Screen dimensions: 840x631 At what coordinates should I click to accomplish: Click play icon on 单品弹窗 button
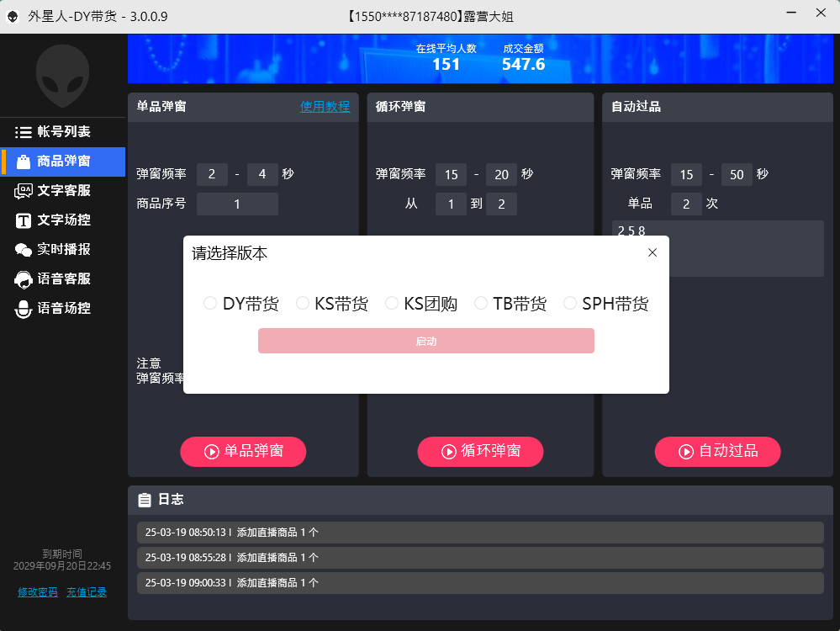tap(212, 452)
